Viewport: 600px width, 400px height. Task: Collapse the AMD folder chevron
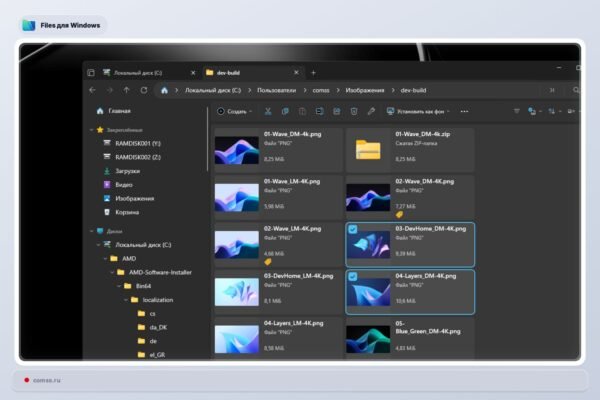pos(105,259)
